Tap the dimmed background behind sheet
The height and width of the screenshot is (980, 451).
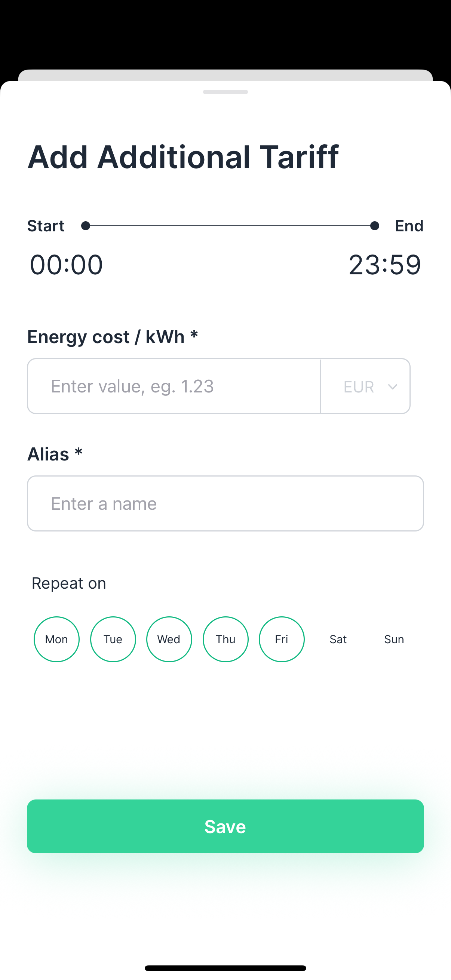coord(225,34)
